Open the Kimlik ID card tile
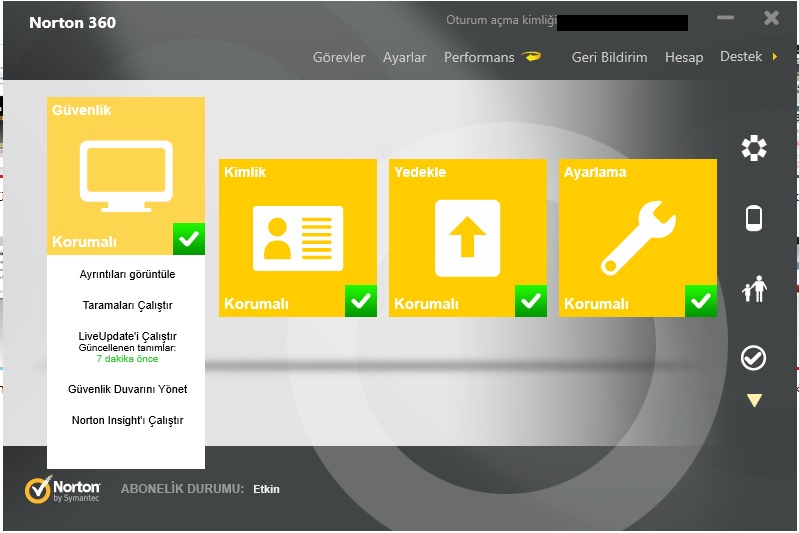This screenshot has height=533, width=799. 298,238
